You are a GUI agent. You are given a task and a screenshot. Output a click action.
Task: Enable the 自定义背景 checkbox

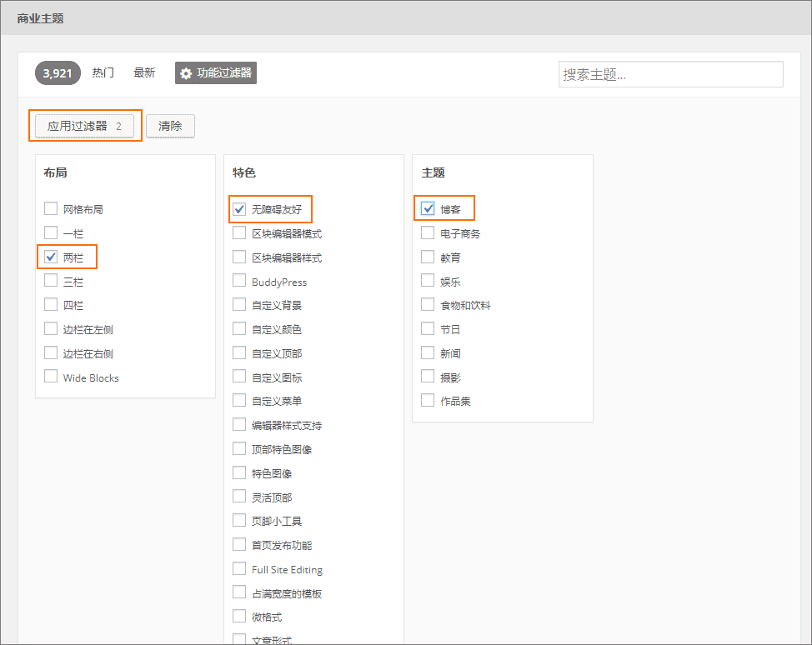239,304
